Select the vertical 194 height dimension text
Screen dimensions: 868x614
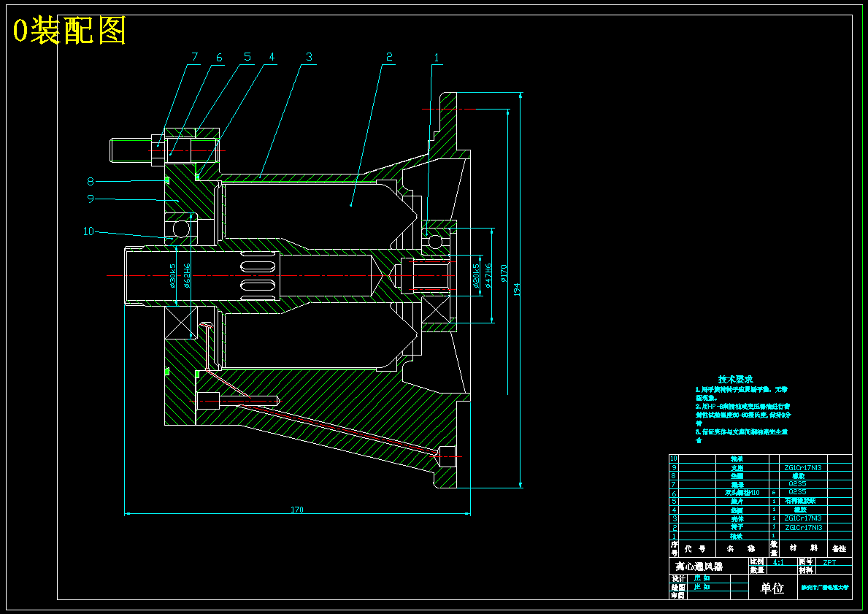pos(516,289)
